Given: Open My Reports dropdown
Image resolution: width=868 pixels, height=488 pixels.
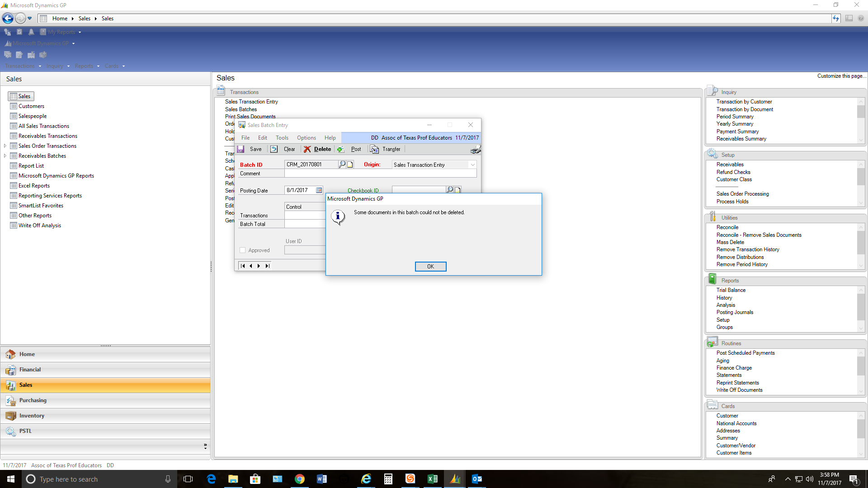Looking at the screenshot, I should pos(61,32).
